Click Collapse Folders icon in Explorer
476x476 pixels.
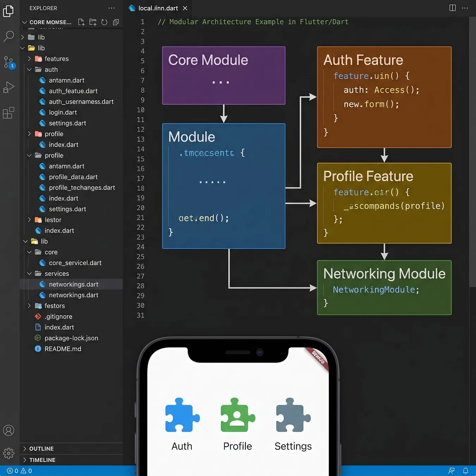point(116,22)
